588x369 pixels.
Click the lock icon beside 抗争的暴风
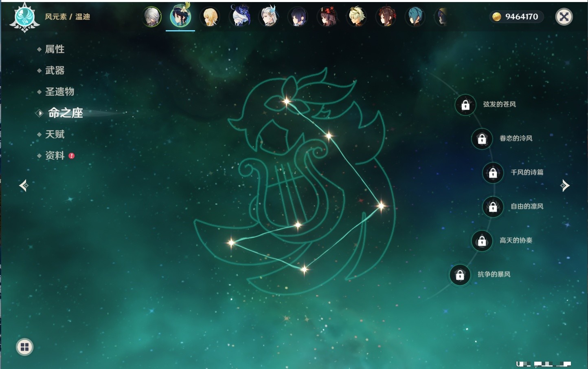[460, 275]
